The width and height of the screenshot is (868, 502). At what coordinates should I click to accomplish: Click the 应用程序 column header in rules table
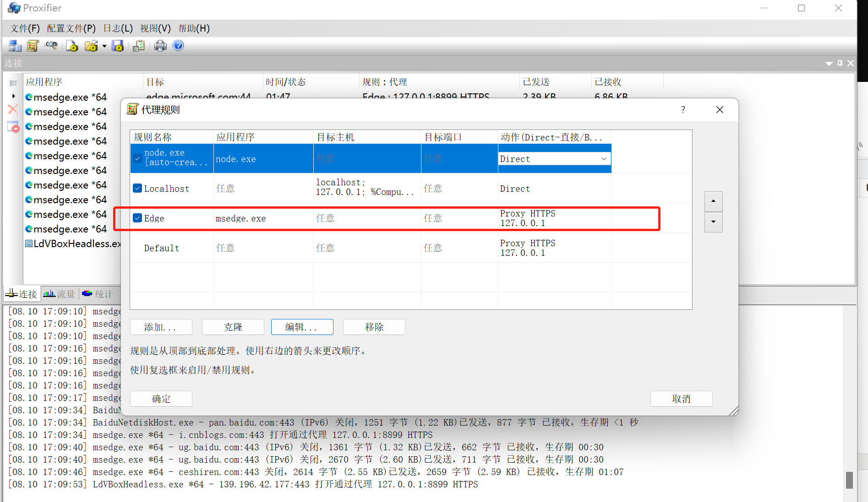coord(263,137)
